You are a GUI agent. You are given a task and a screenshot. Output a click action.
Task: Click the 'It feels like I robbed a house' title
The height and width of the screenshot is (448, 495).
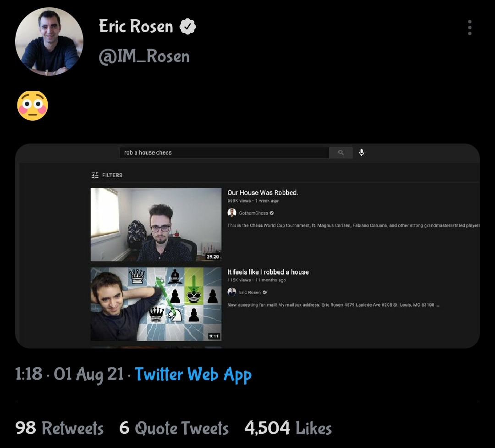[268, 272]
